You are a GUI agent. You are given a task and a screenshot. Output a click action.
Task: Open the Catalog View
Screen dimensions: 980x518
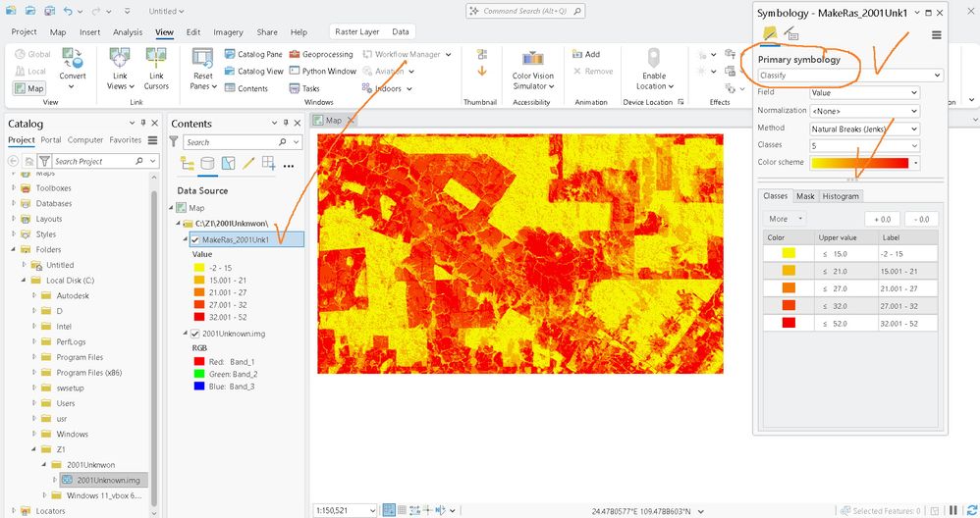click(x=253, y=72)
